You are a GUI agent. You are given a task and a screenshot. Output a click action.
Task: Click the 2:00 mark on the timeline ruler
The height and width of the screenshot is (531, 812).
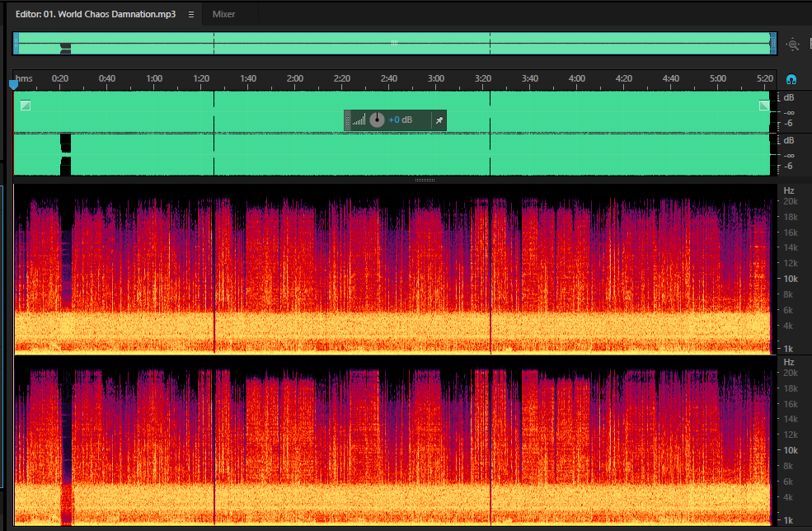(294, 78)
